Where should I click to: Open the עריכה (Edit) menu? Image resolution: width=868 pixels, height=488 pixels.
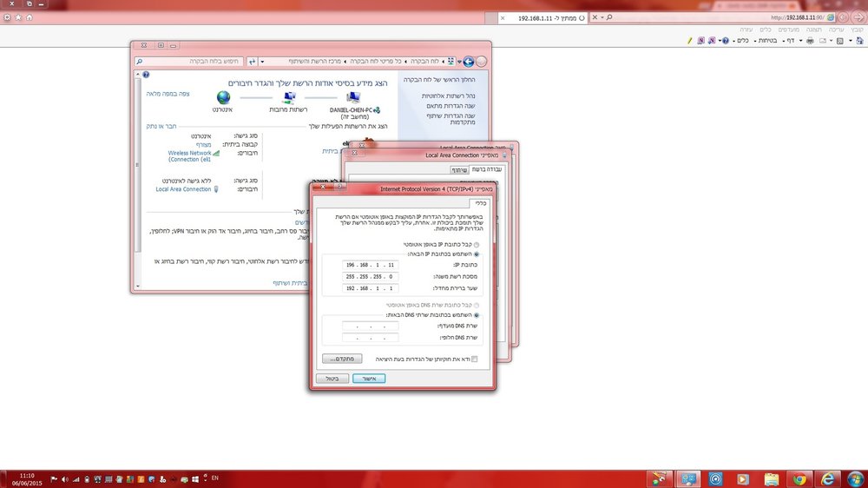836,30
